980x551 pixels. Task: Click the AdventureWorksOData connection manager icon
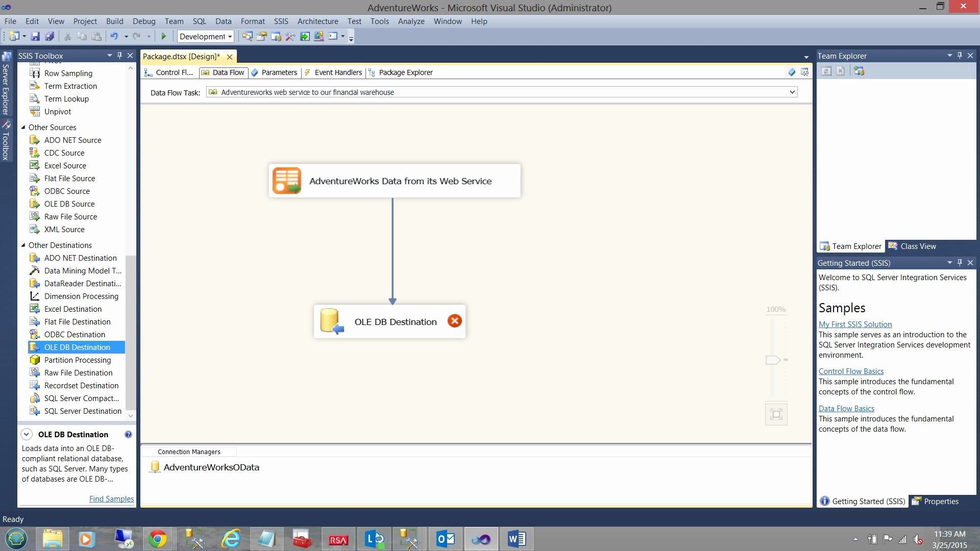coord(156,467)
